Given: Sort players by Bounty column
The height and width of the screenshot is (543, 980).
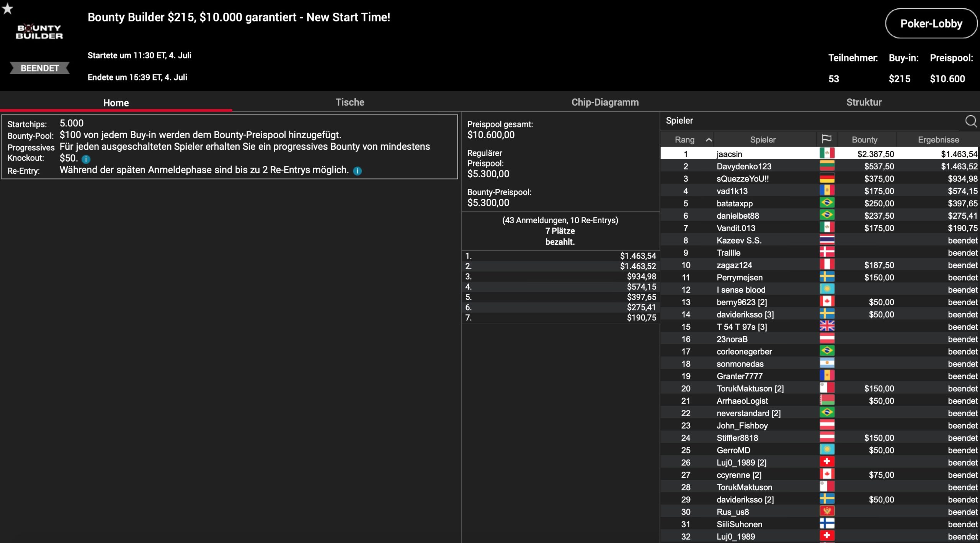Looking at the screenshot, I should [864, 140].
